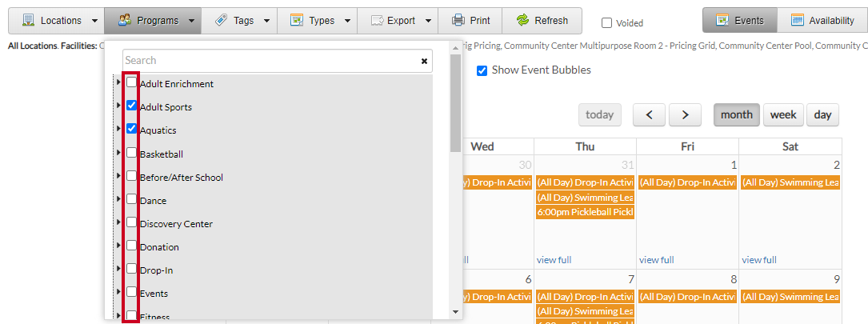Viewport: 868px width, 324px height.
Task: Click the Export icon
Action: (377, 21)
